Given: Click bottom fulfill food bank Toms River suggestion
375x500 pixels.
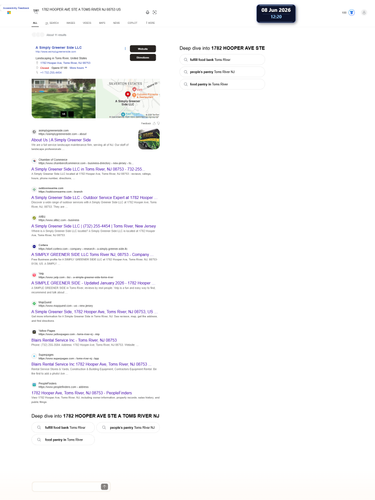Looking at the screenshot, I should 63,427.
